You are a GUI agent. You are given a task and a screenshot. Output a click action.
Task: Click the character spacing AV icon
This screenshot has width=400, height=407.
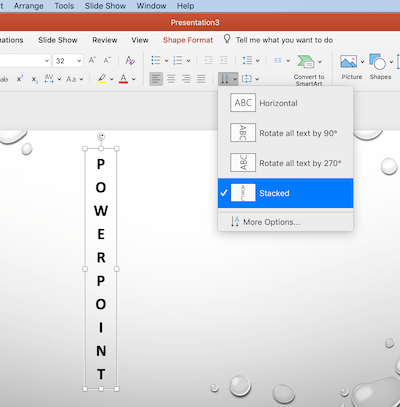click(x=49, y=79)
